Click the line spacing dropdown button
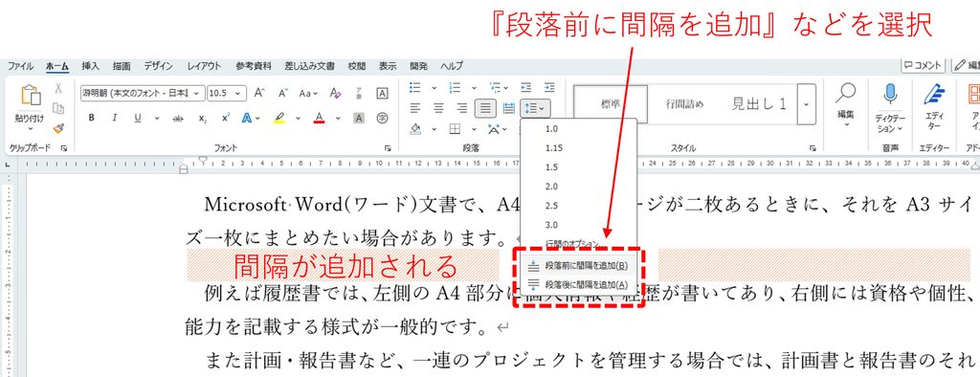This screenshot has width=980, height=377. point(535,108)
